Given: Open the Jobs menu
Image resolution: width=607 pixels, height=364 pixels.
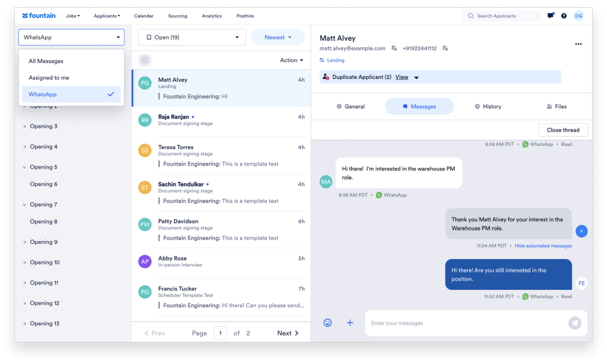Looking at the screenshot, I should (73, 16).
